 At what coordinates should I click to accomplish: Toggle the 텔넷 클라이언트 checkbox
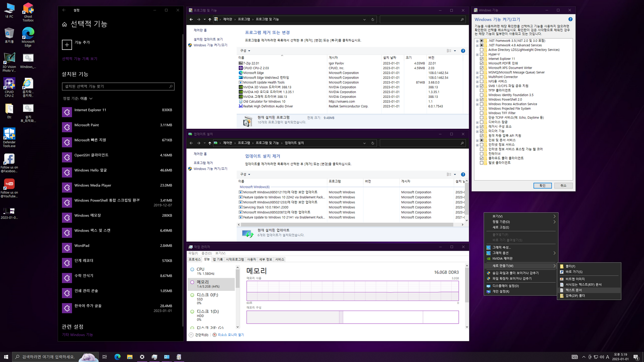(481, 163)
